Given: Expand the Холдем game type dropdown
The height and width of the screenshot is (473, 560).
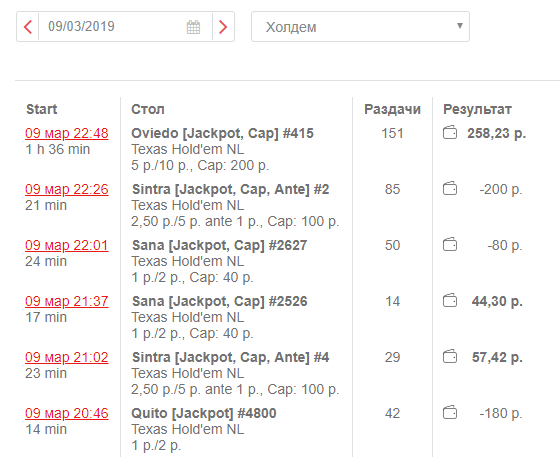Looking at the screenshot, I should click(x=360, y=27).
